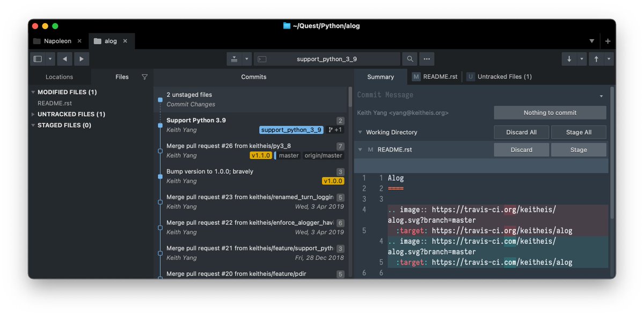Click the commit count badge 7
This screenshot has width=644, height=316.
340,146
